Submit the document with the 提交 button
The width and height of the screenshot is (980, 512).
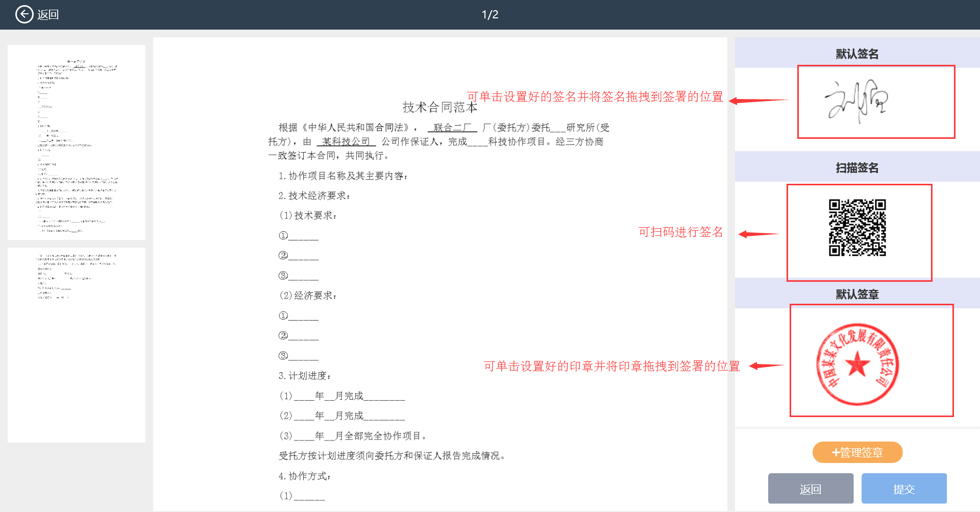click(x=903, y=489)
